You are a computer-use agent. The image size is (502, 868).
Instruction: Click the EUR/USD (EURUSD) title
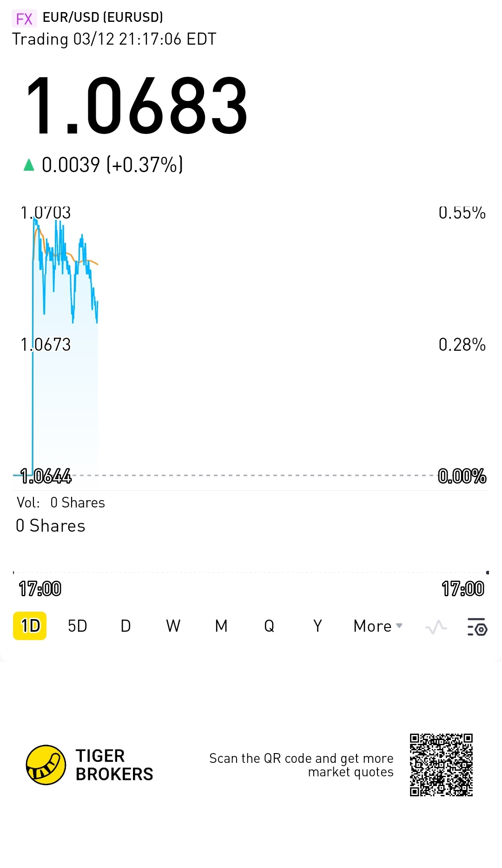pyautogui.click(x=103, y=17)
